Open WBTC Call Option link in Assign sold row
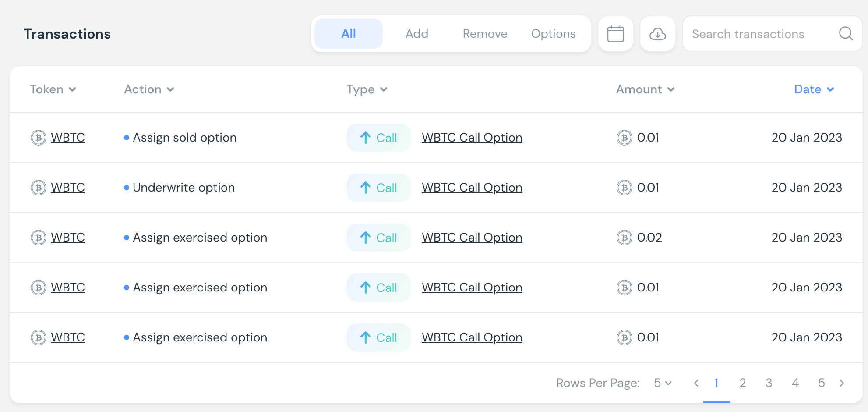868x412 pixels. 472,138
